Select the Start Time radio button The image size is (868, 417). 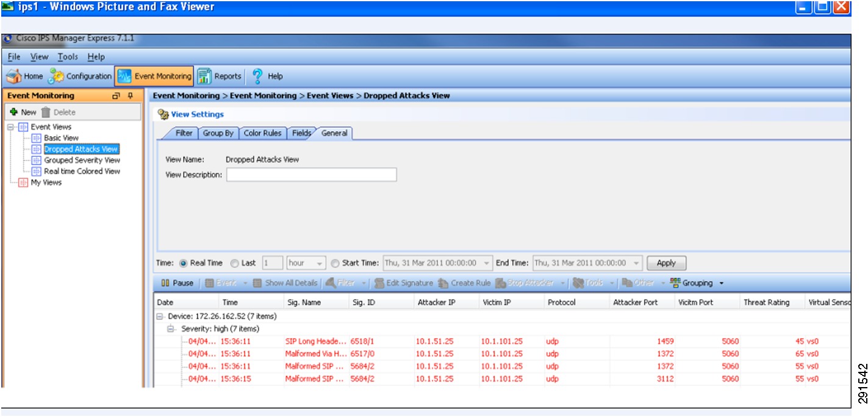(x=335, y=263)
